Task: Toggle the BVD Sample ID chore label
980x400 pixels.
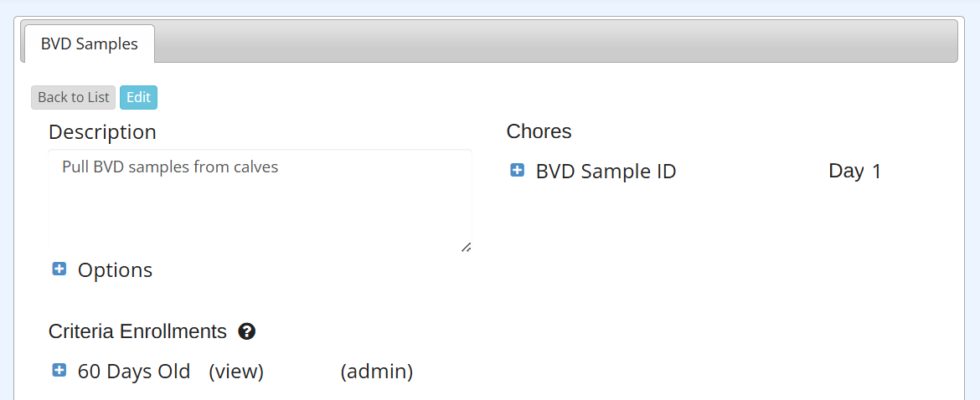Action: (606, 172)
